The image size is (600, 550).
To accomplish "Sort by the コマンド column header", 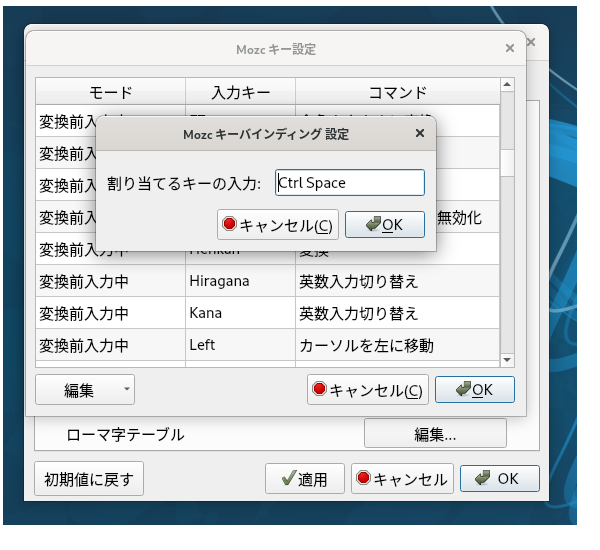I will click(398, 92).
